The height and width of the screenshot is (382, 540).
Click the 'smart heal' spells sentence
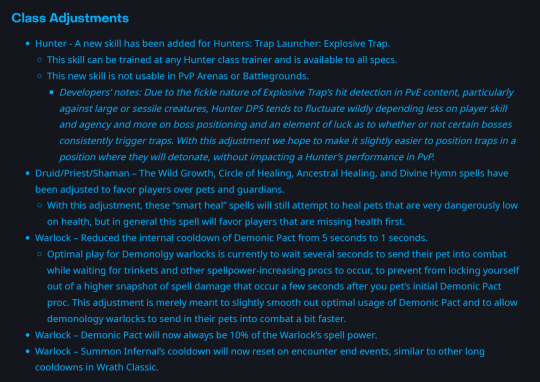point(282,214)
